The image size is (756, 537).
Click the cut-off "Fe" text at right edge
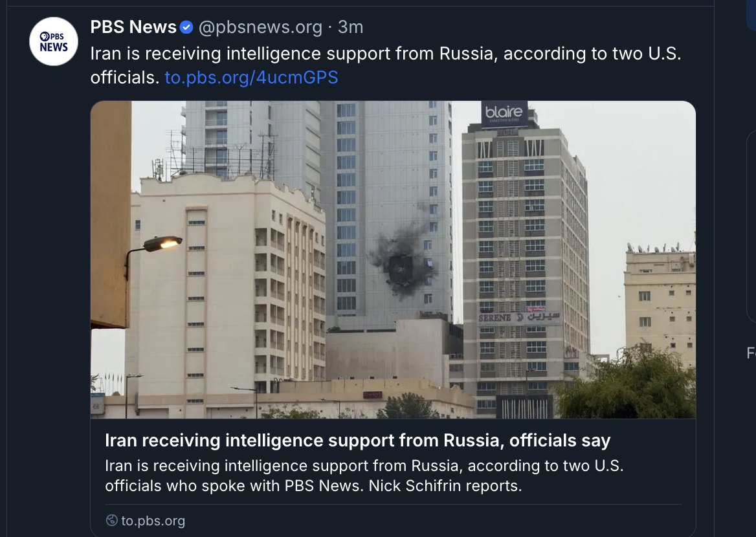click(751, 353)
